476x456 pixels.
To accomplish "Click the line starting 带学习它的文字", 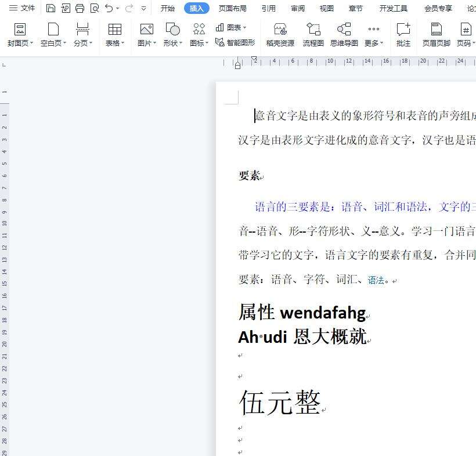I will point(357,255).
